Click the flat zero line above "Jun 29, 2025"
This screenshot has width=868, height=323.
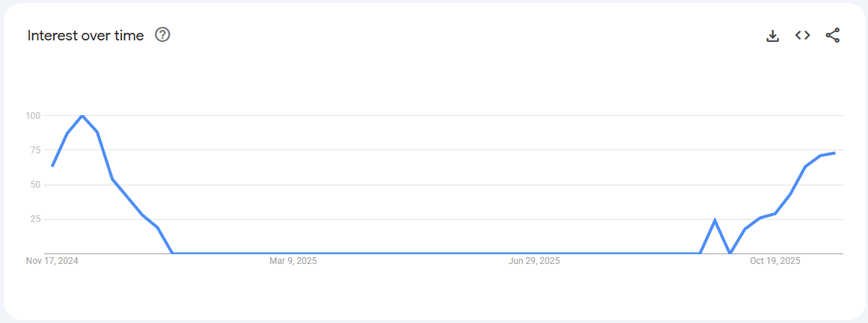coord(534,253)
